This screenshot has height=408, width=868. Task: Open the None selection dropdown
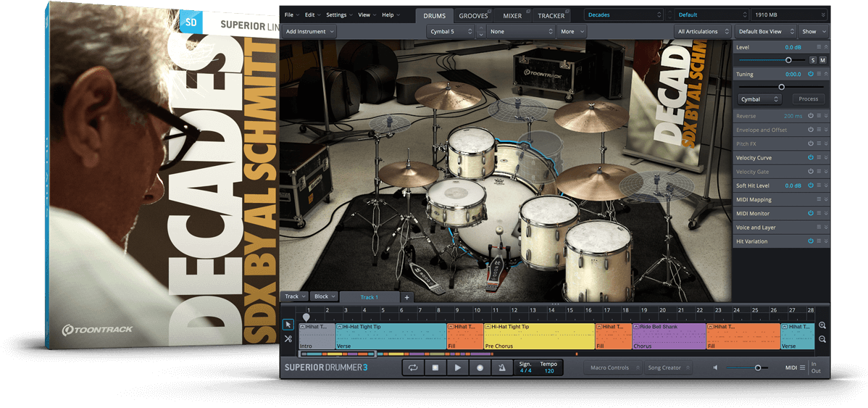[x=521, y=32]
